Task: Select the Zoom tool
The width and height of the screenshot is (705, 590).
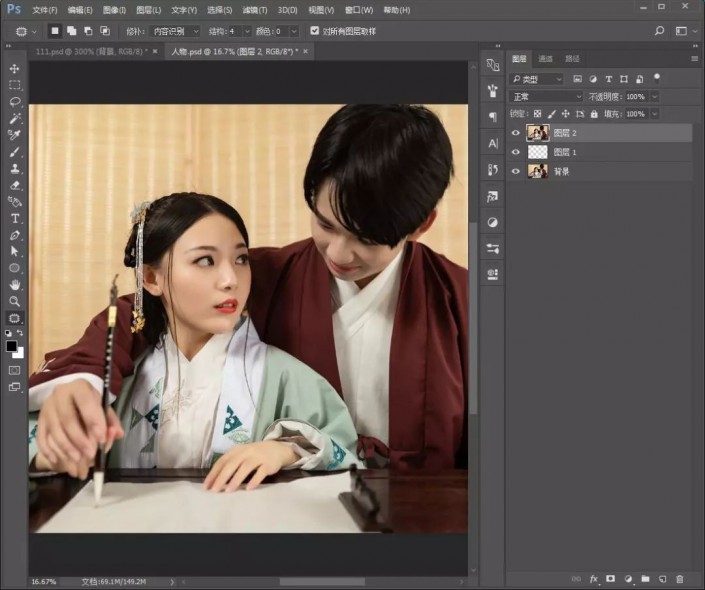Action: [x=14, y=301]
